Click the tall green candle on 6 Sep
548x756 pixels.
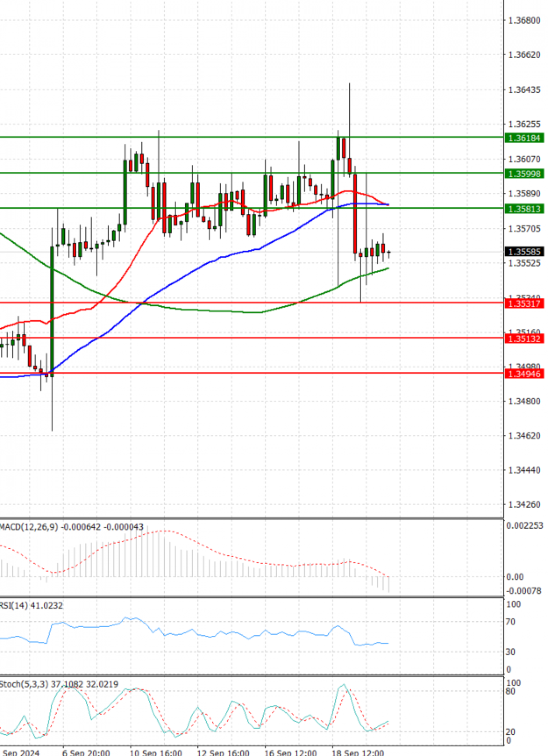coord(52,311)
